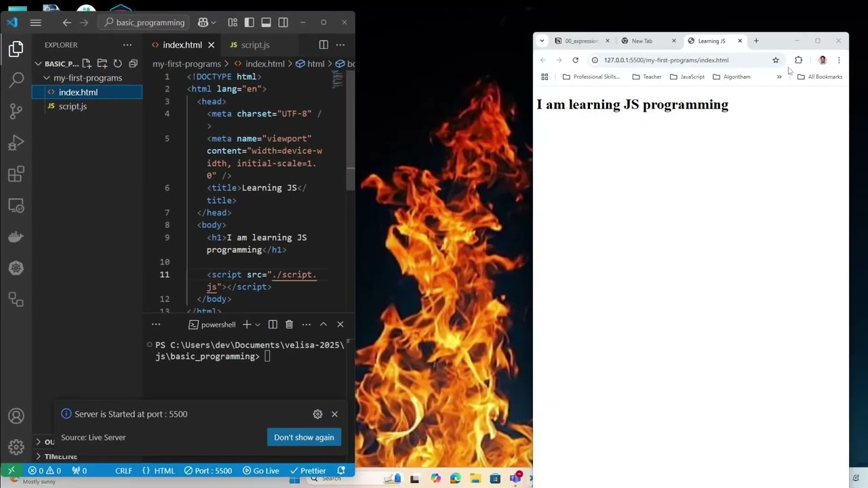Screen dimensions: 868x488
Task: Switch to the New Tab Chrome tab
Action: point(648,41)
